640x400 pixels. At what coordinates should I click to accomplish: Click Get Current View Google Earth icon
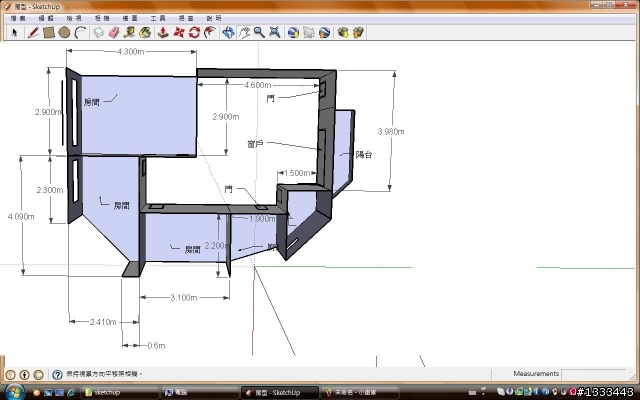coord(293,32)
